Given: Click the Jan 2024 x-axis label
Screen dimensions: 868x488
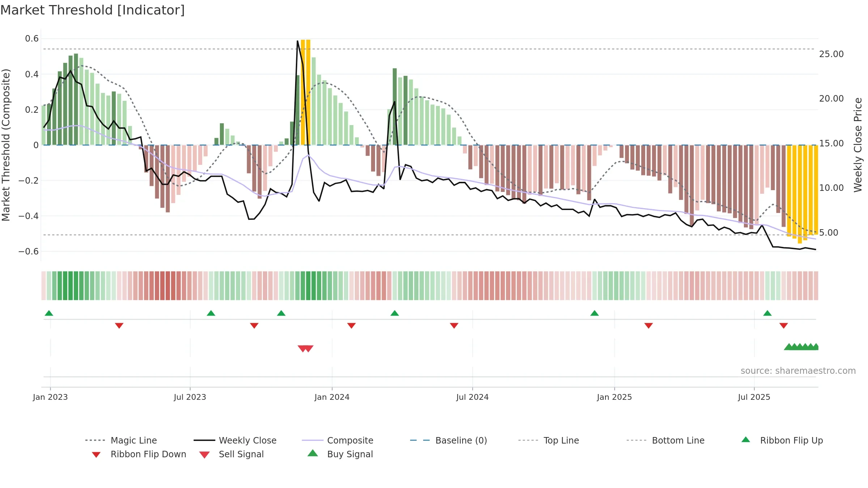Looking at the screenshot, I should tap(332, 397).
